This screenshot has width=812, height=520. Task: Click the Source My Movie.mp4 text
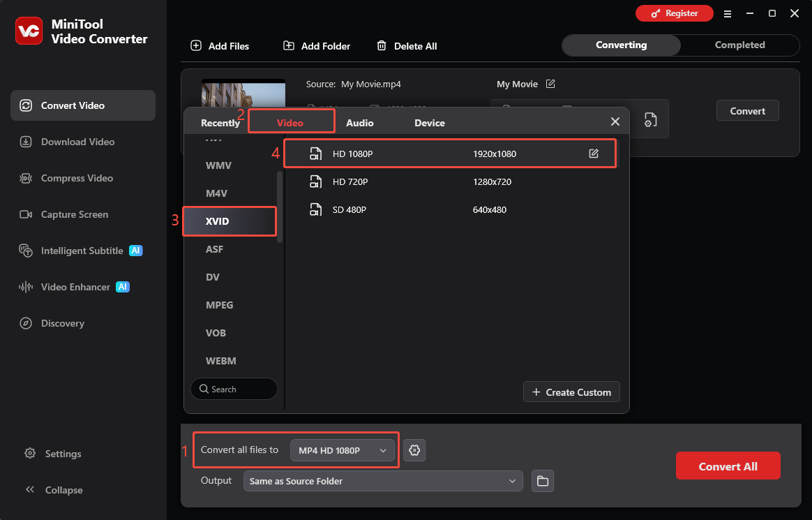coord(353,84)
